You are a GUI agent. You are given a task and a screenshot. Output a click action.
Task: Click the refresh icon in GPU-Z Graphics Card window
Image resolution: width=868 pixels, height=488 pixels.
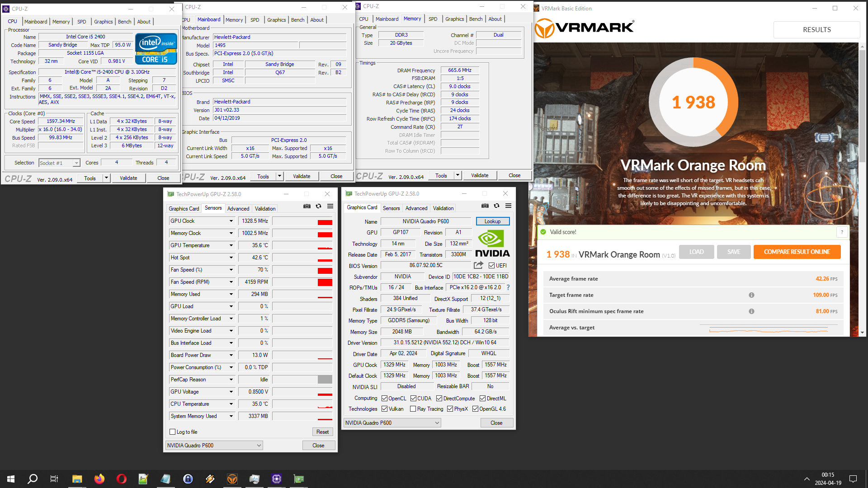point(497,206)
